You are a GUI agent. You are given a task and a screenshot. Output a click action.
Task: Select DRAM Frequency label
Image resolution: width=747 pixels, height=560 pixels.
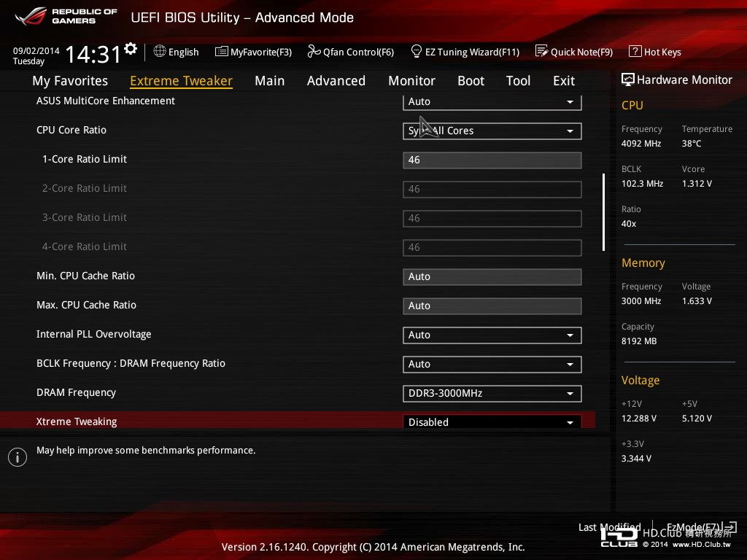click(76, 392)
